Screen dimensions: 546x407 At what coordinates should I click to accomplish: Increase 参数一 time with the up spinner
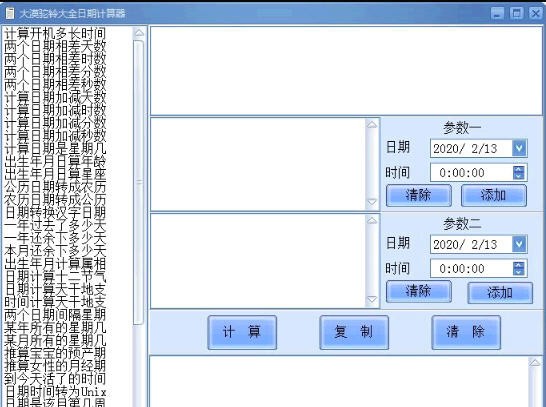519,169
